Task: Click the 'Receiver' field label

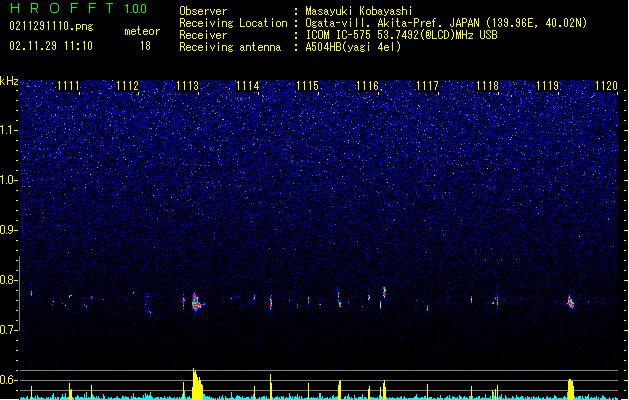Action: pos(203,35)
